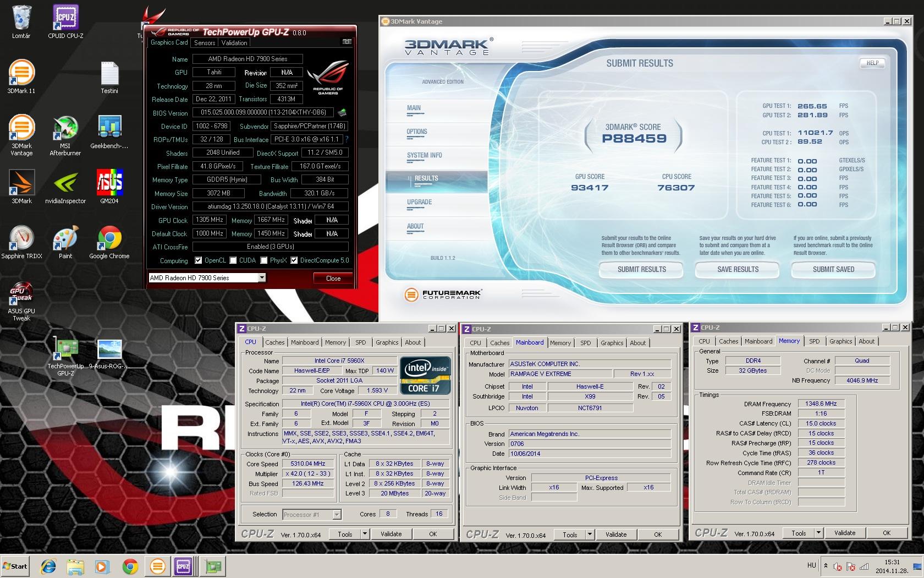Open About tab in Memory CPU-Z window
The image size is (924, 578).
tap(866, 341)
